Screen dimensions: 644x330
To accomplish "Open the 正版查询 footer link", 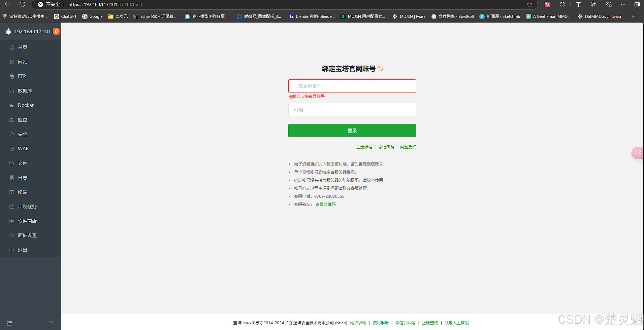I will (430, 323).
